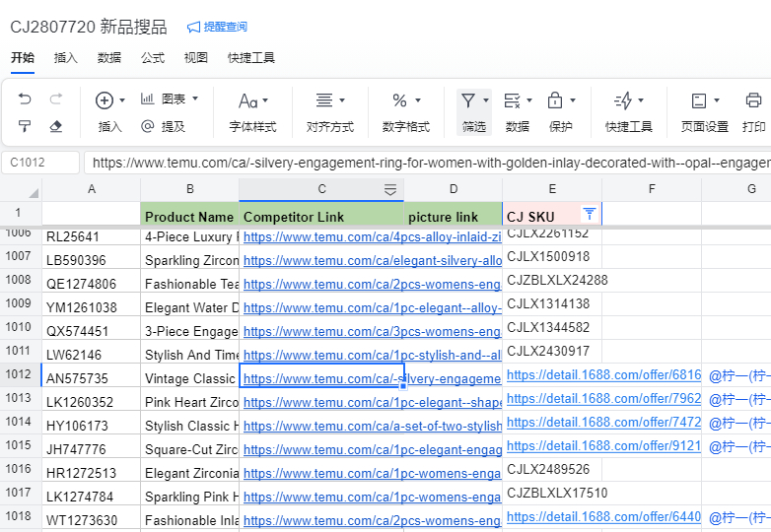Click the C1012 cell name box
The image size is (771, 532).
41,163
